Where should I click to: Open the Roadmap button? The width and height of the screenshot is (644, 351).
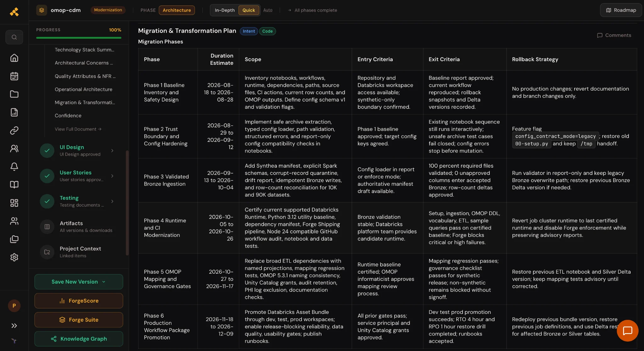[x=621, y=10]
